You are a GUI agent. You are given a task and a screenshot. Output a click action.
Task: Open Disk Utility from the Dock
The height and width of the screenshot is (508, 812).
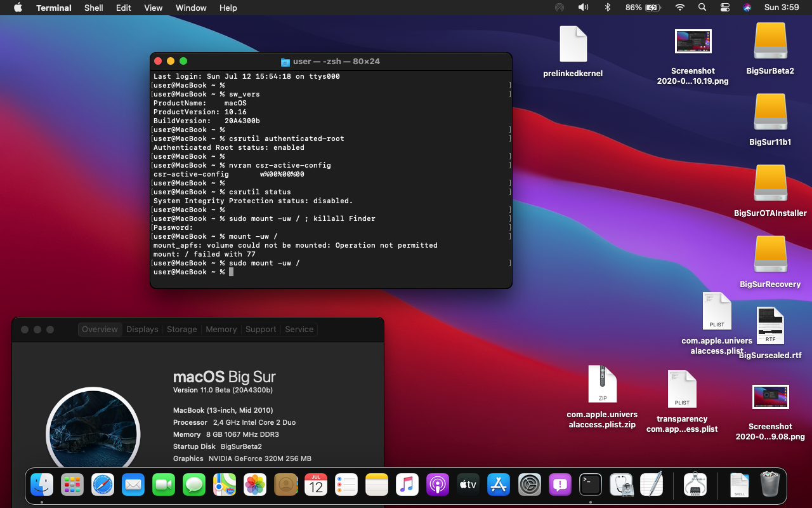[x=620, y=485]
